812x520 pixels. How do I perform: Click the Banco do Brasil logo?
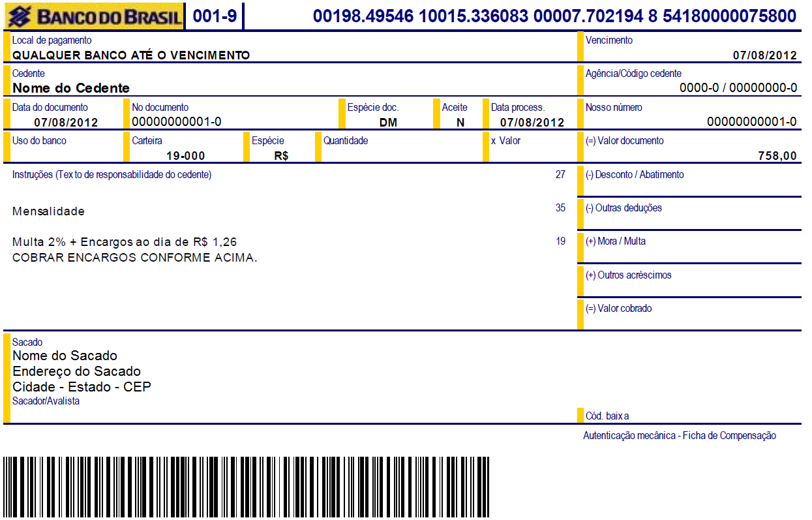click(93, 16)
